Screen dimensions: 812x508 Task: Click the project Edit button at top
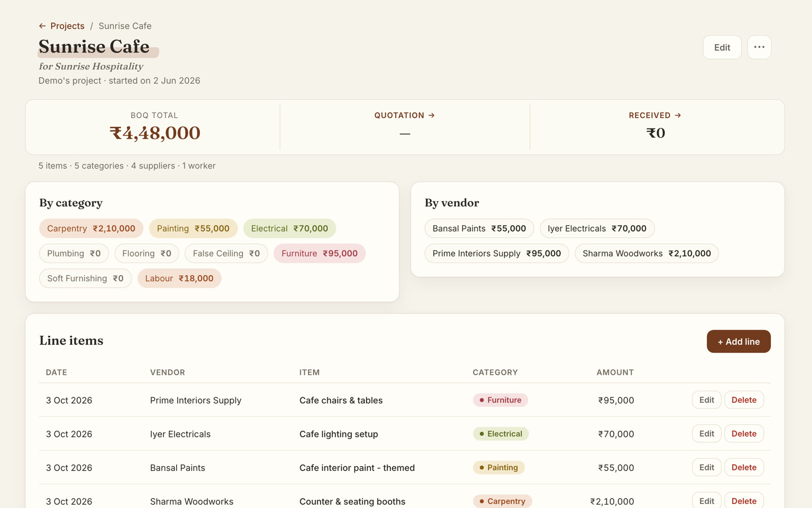point(722,47)
